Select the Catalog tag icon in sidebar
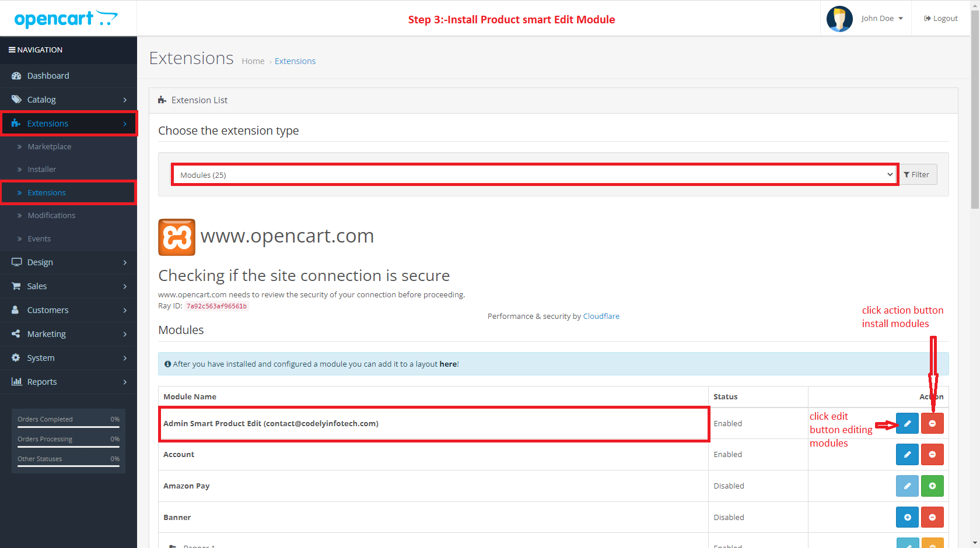980x548 pixels. (16, 99)
